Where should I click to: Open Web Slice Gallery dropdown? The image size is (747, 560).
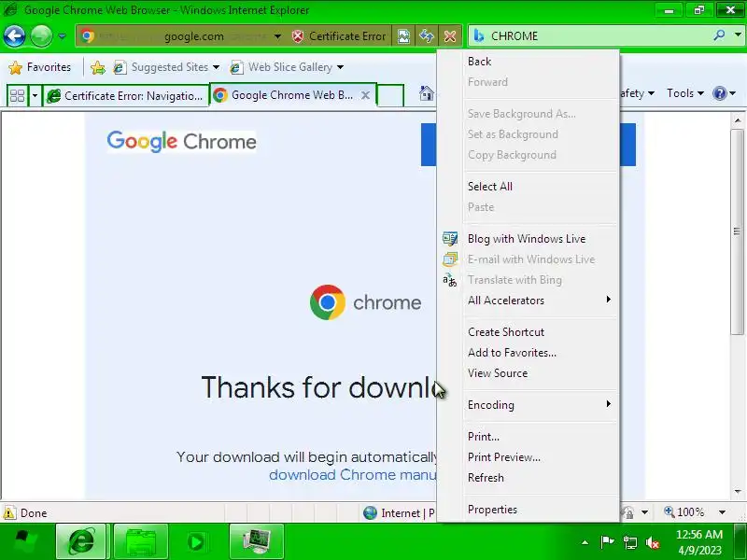click(287, 67)
